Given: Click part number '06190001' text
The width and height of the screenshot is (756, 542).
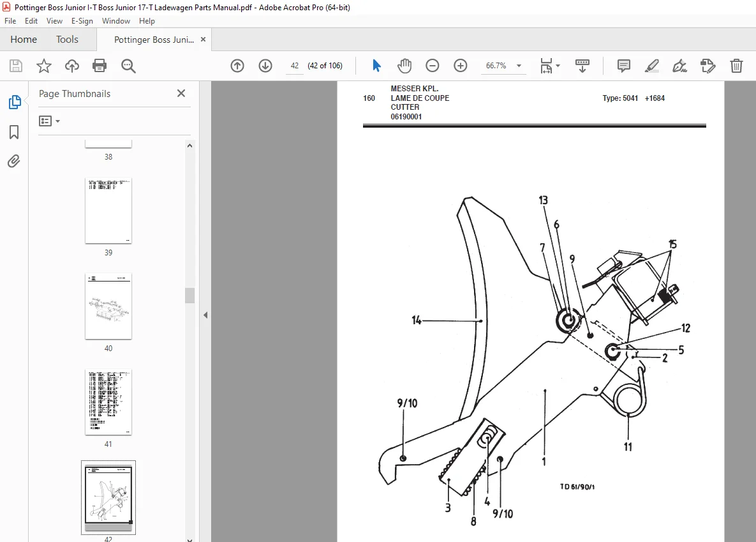Looking at the screenshot, I should pyautogui.click(x=406, y=117).
